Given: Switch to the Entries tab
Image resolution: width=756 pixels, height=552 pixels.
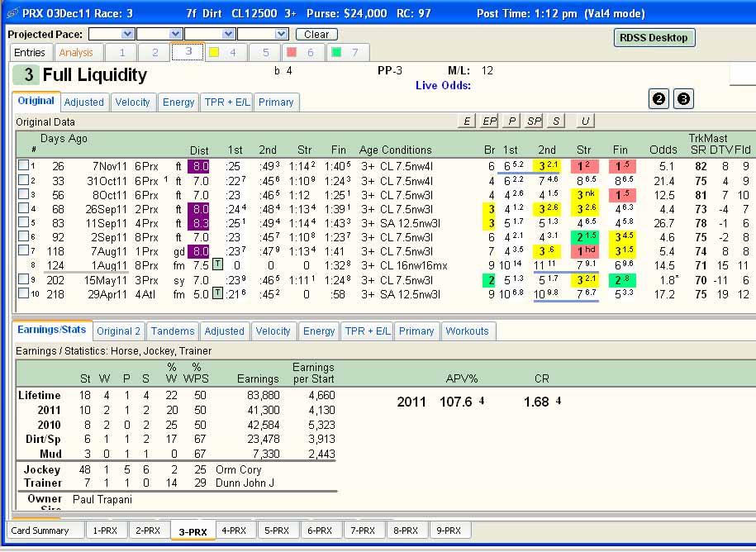Looking at the screenshot, I should (30, 53).
